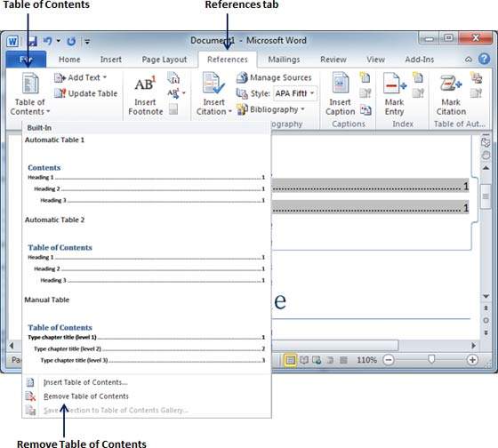
Task: Toggle Print Layout view in status bar
Action: [x=290, y=360]
